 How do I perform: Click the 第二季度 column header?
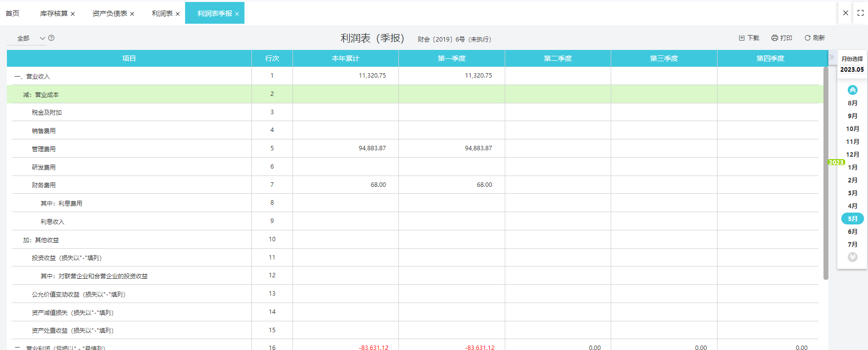tap(558, 58)
